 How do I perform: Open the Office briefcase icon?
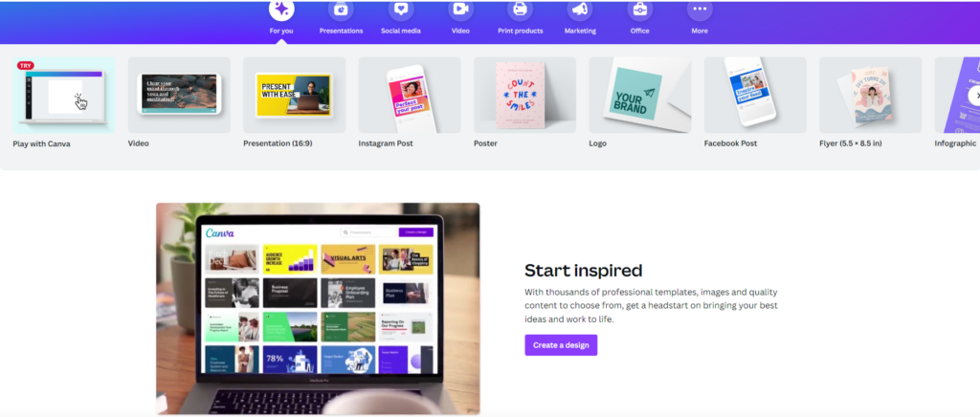pyautogui.click(x=640, y=9)
